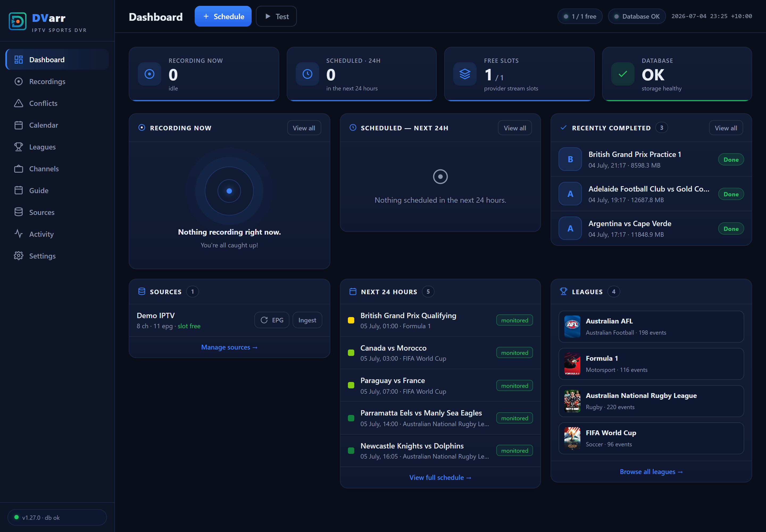Click the Activity pulse icon in sidebar
The width and height of the screenshot is (766, 532).
(19, 234)
